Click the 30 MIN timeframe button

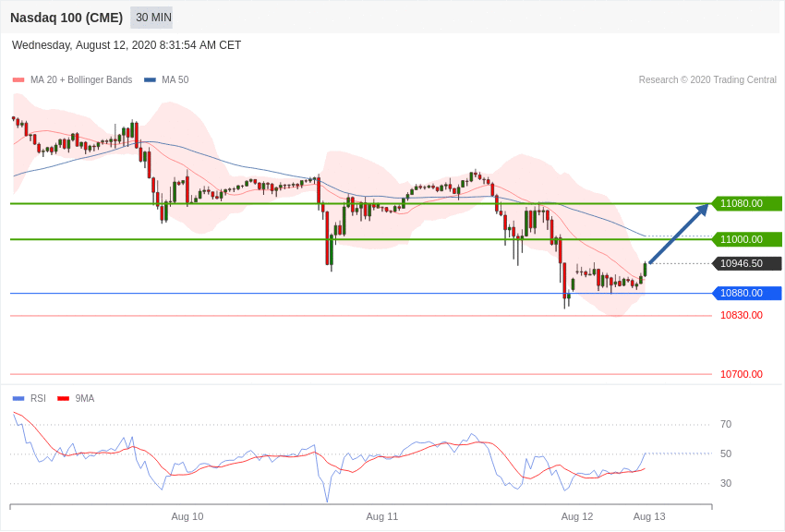[x=152, y=18]
